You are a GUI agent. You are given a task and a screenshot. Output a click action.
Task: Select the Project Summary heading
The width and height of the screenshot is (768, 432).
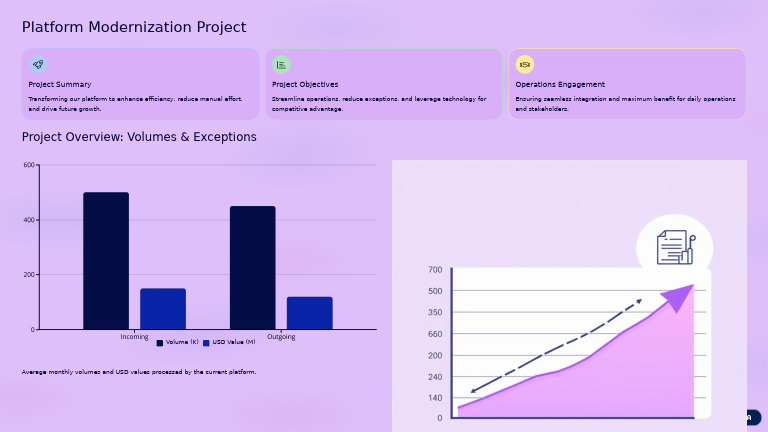(x=60, y=84)
